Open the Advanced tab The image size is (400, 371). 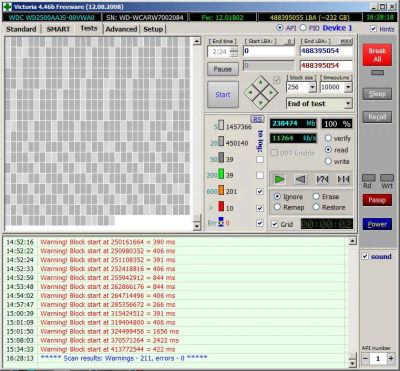[121, 29]
